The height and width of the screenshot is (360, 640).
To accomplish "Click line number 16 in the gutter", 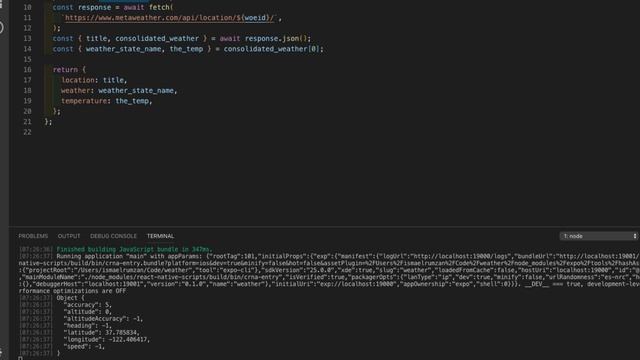I will coord(27,69).
